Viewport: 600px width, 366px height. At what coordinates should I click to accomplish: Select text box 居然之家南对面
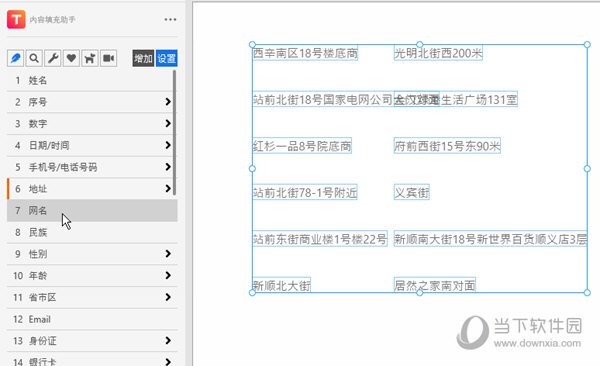[435, 285]
